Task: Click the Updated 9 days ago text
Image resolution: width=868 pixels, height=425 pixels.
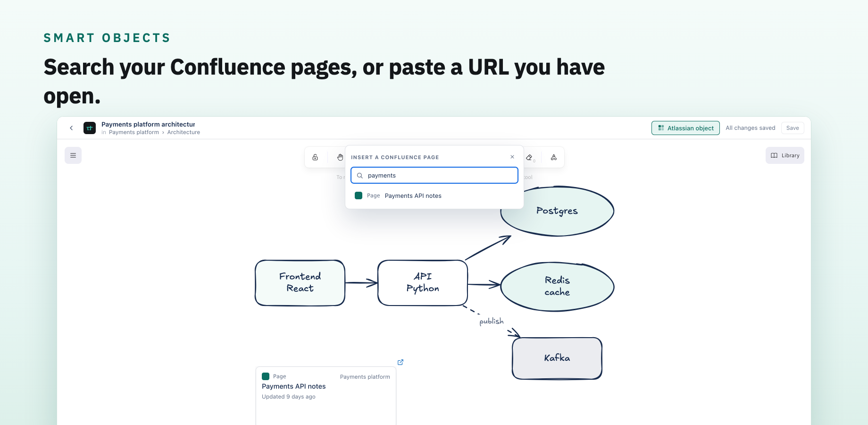Action: [289, 397]
